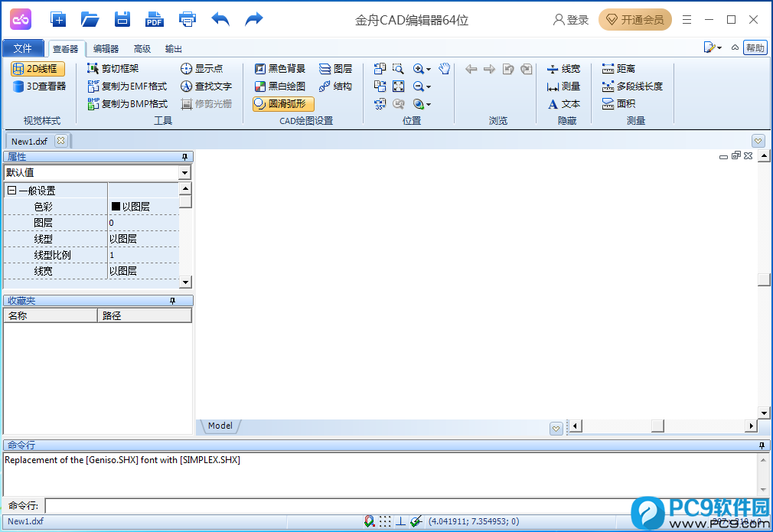Open the 默认值 properties dropdown
Screen dimensions: 773x532
(185, 172)
